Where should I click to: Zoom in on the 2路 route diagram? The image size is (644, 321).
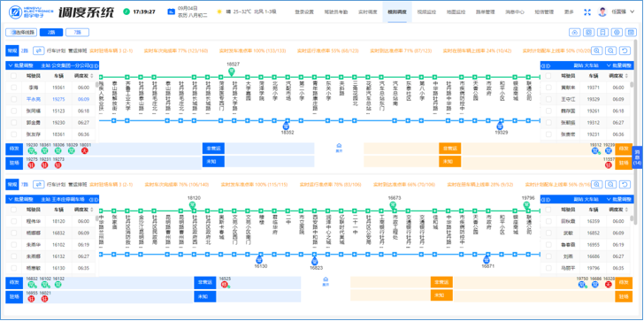click(x=597, y=50)
